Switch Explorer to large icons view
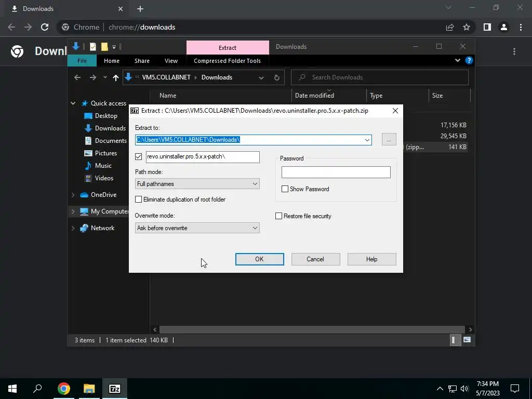Image resolution: width=532 pixels, height=399 pixels. click(x=467, y=340)
